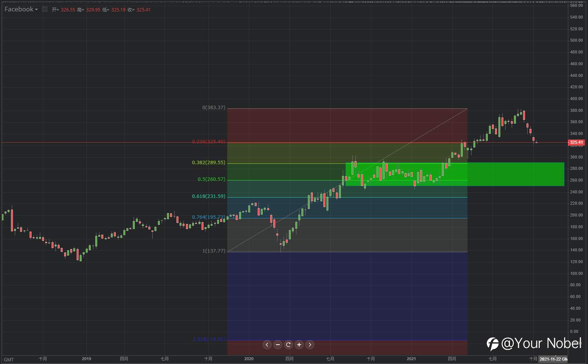This screenshot has height=364, width=588.
Task: Click the 2021 label on the time axis
Action: click(411, 359)
